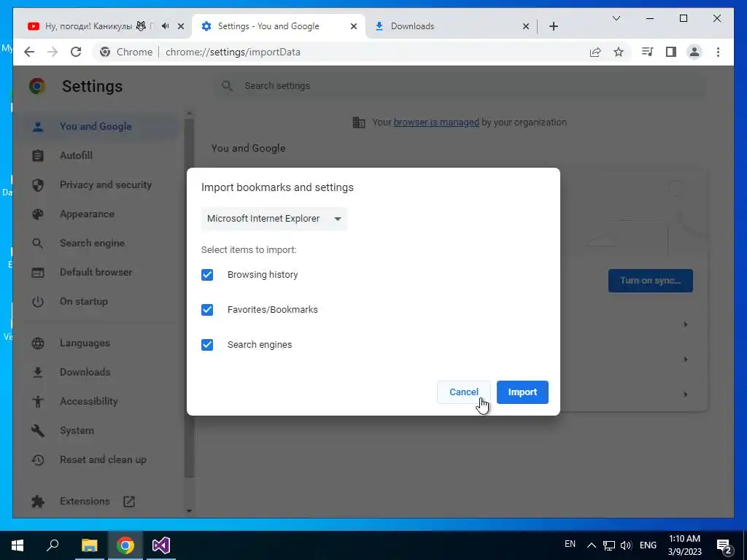Click the blue Import button
Image resolution: width=747 pixels, height=560 pixels.
tap(522, 392)
